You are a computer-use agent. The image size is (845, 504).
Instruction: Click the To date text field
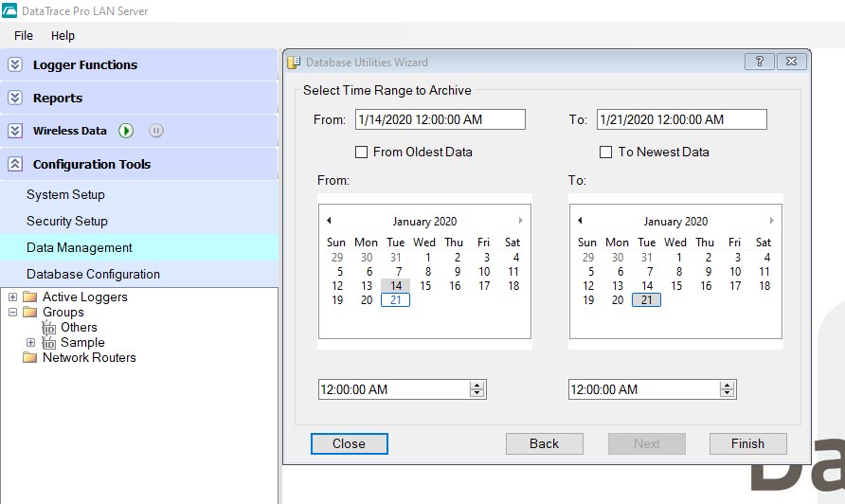click(x=682, y=119)
